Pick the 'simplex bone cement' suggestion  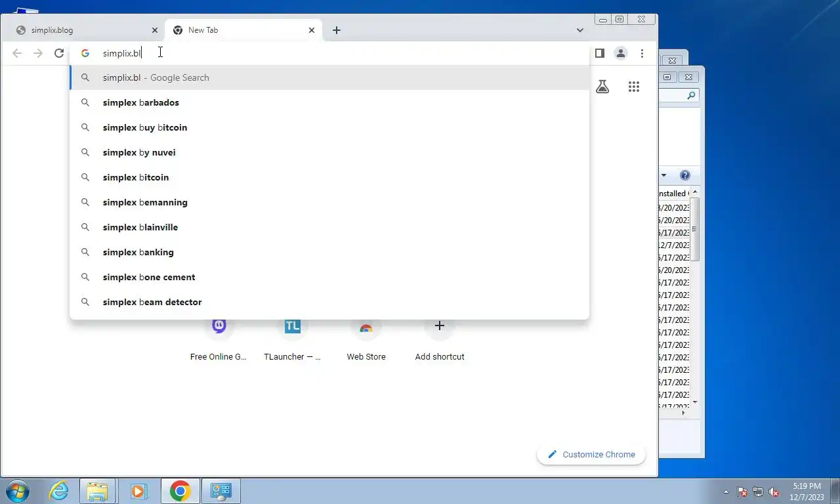click(329, 277)
